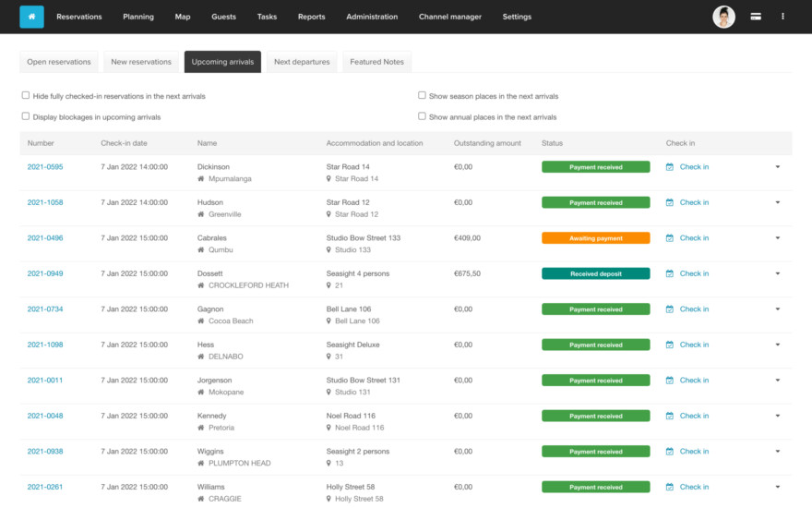
Task: Click location pin beside Studio 133
Action: [328, 250]
